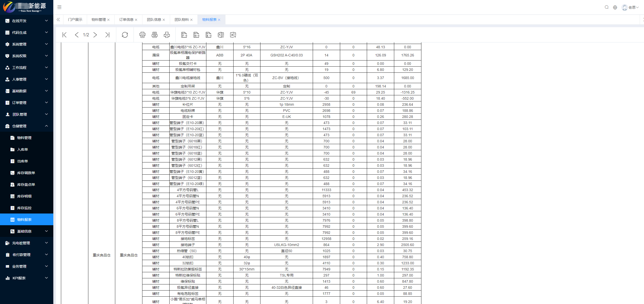Collapse 仓储管理 menu

(x=27, y=126)
